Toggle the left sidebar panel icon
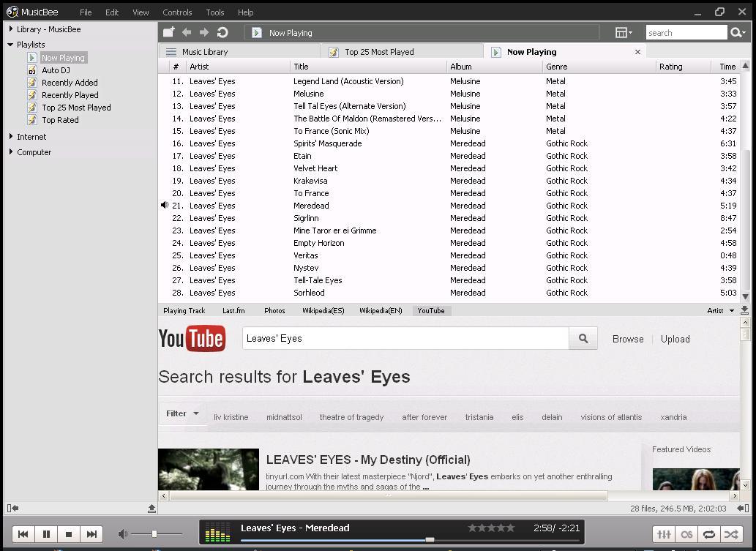 [x=13, y=508]
